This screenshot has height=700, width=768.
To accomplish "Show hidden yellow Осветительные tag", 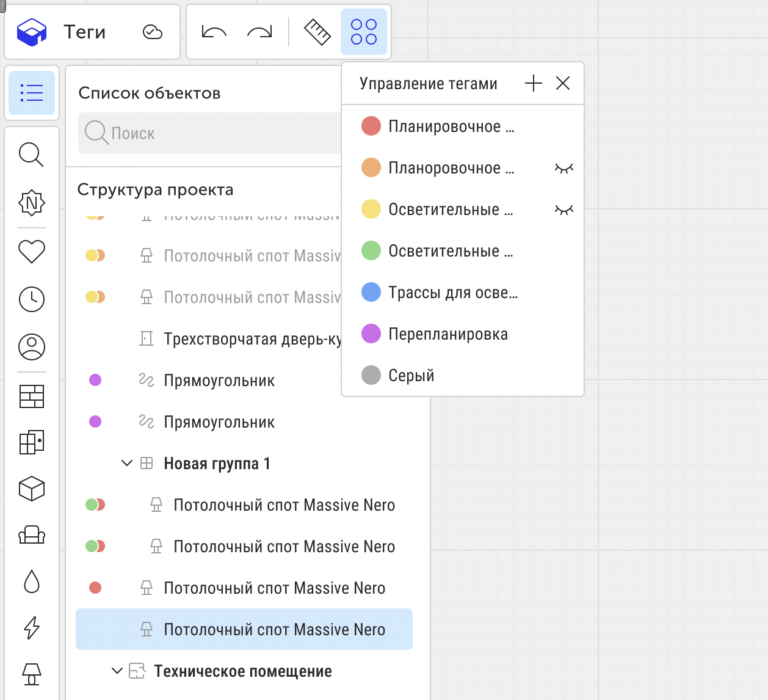I will click(563, 210).
